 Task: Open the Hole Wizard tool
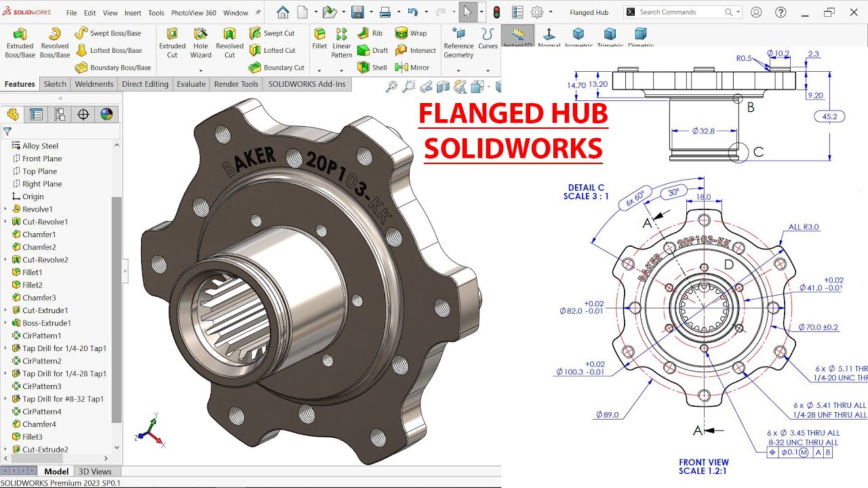tap(201, 43)
